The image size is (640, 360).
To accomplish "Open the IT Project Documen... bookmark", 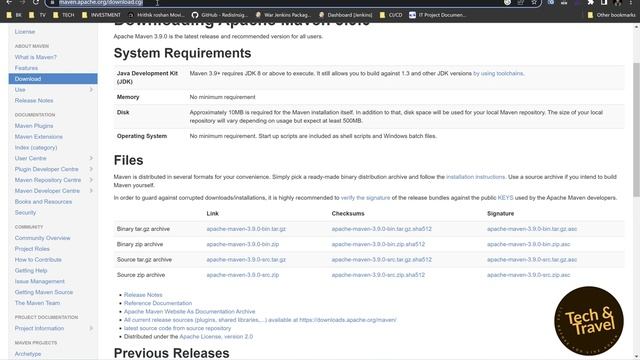I will click(x=437, y=15).
